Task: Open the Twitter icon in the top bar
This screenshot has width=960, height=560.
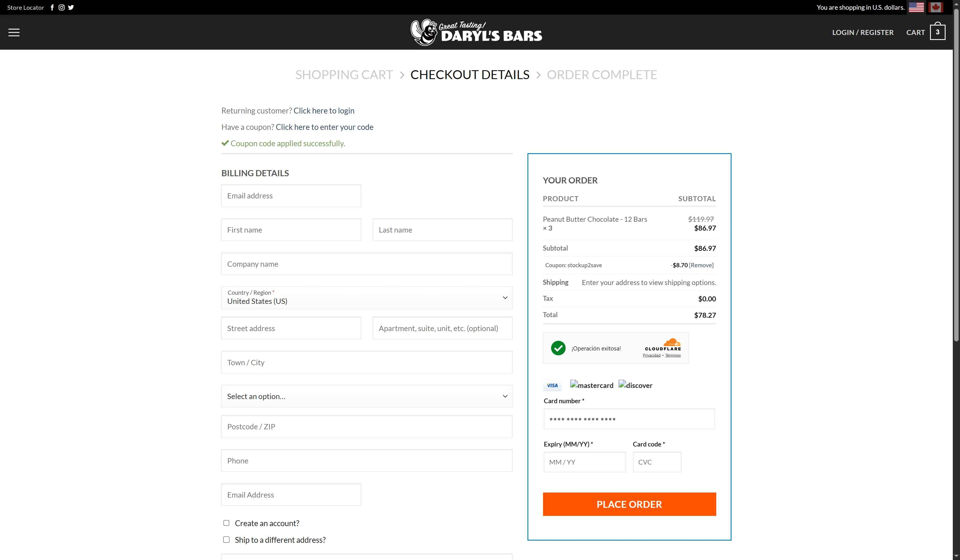Action: 71,7
